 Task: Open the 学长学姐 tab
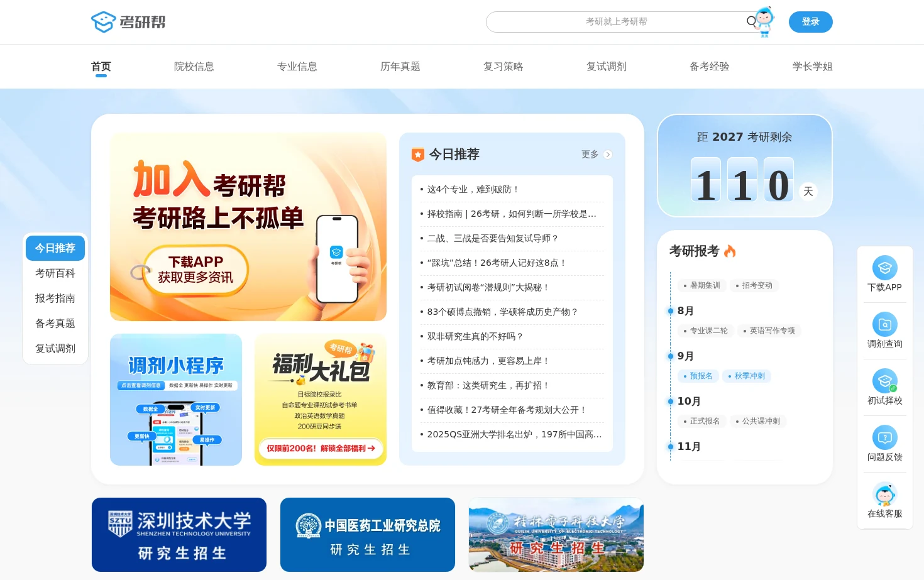coord(813,67)
